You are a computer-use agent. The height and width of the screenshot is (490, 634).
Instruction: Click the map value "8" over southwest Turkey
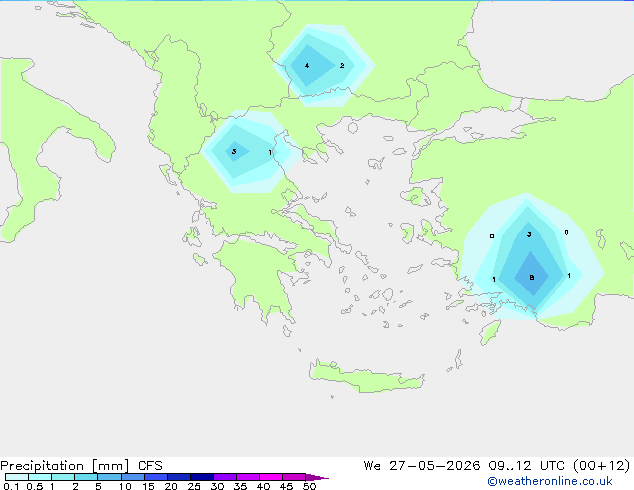[532, 277]
